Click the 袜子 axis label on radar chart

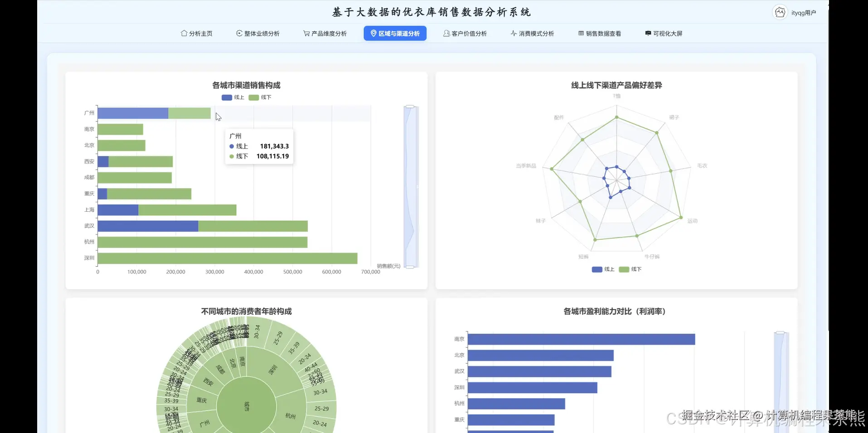[x=541, y=221]
